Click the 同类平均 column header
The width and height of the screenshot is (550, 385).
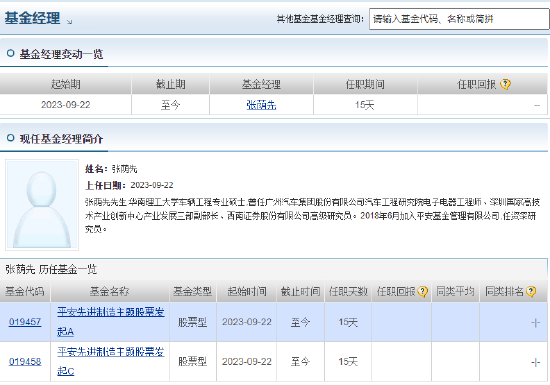[x=455, y=291]
